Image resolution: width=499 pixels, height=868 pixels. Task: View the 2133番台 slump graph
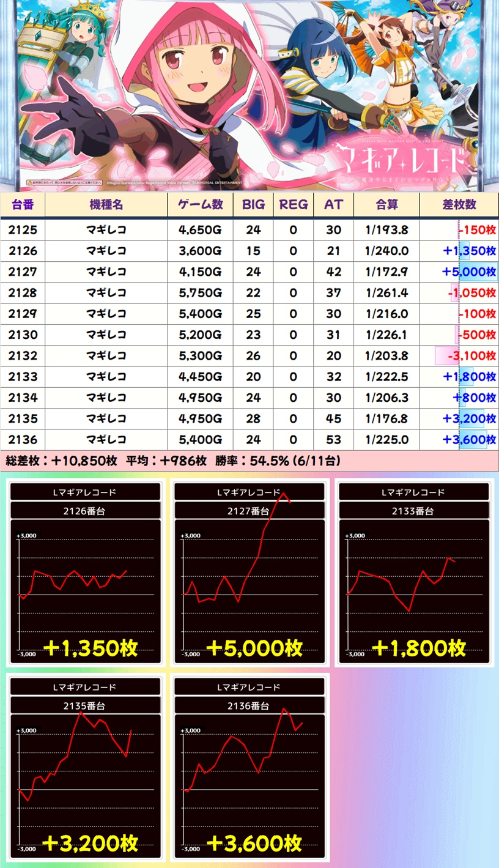(x=413, y=573)
